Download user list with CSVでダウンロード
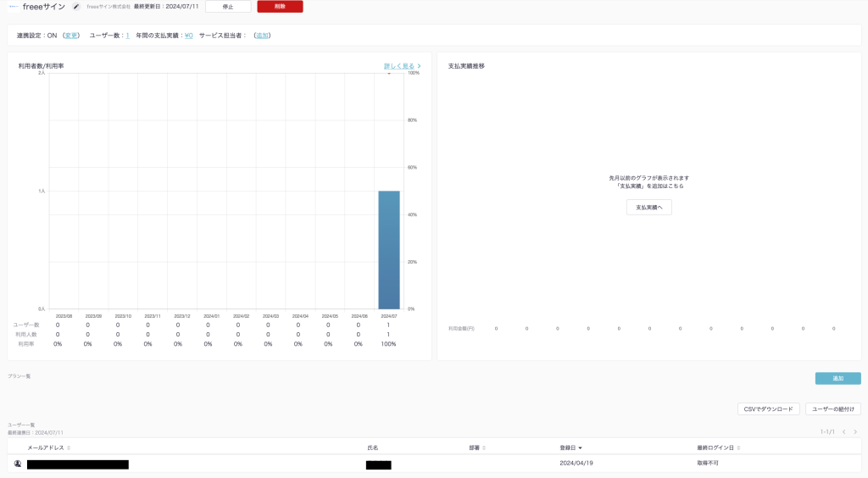 [768, 409]
